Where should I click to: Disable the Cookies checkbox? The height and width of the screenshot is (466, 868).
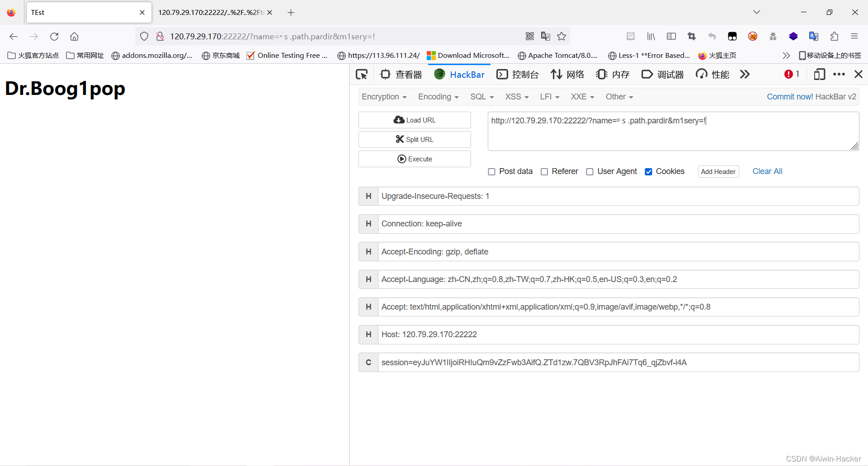click(x=649, y=172)
